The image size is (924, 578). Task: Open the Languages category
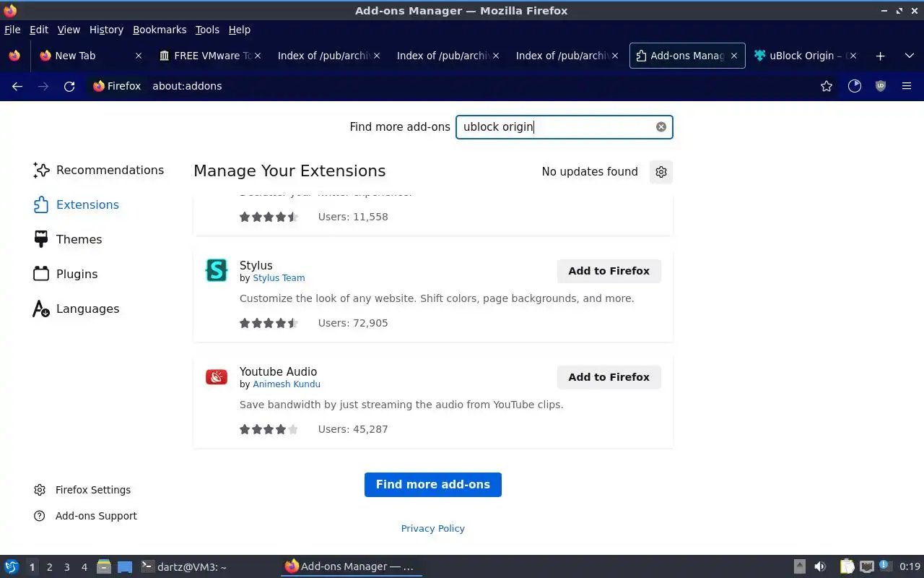(x=77, y=309)
